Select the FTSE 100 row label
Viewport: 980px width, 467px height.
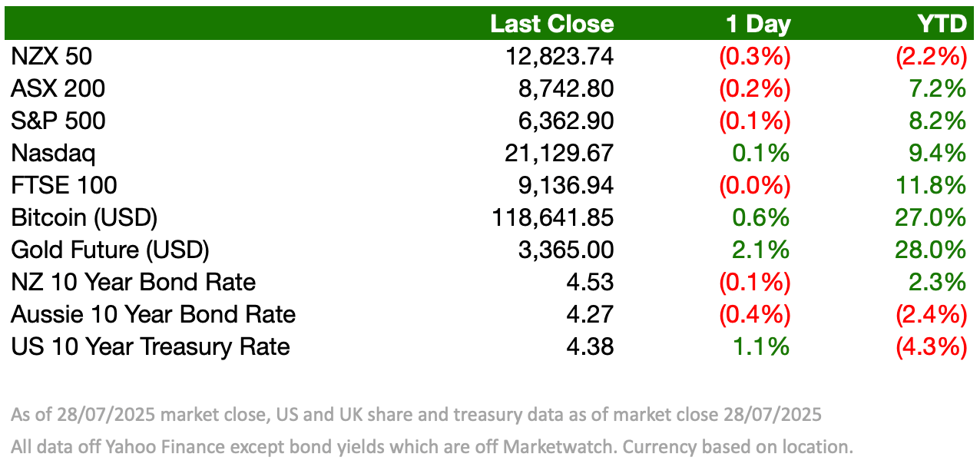64,185
